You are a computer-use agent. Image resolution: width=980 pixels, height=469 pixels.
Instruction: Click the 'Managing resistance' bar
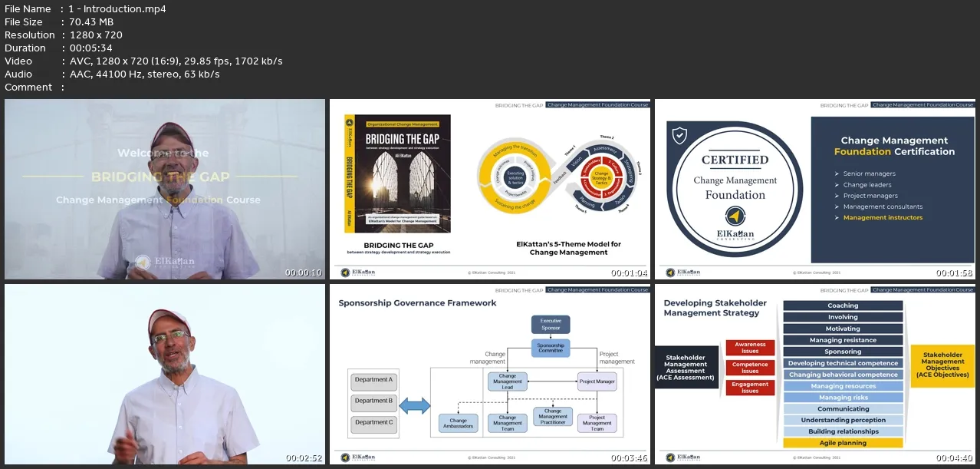point(843,340)
